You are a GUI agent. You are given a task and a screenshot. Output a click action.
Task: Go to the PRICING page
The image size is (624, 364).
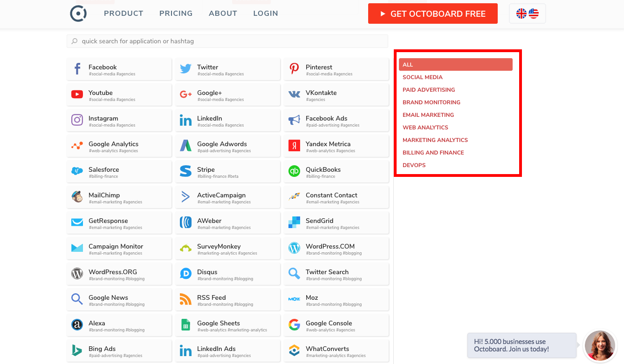176,13
